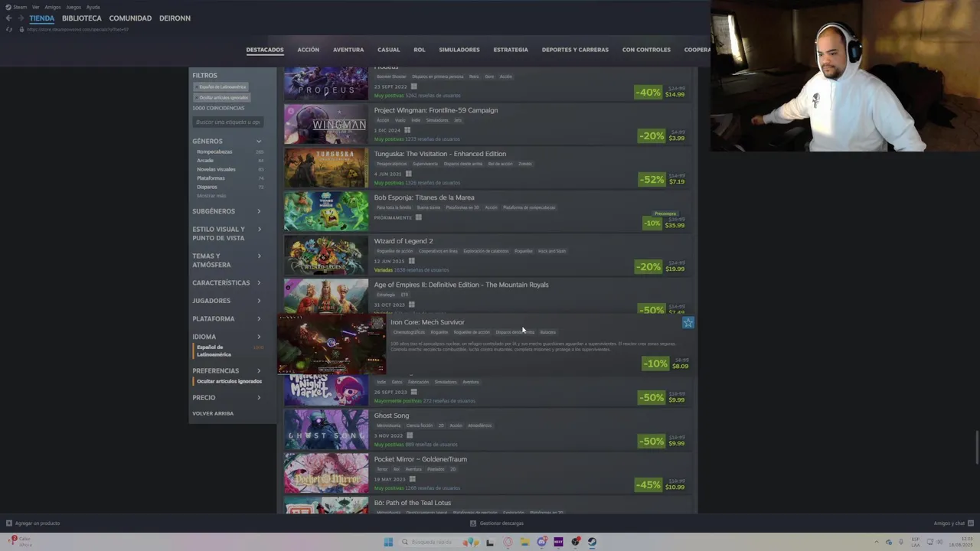Open the purple NEXT taskbar icon
This screenshot has width=980, height=551.
click(558, 542)
